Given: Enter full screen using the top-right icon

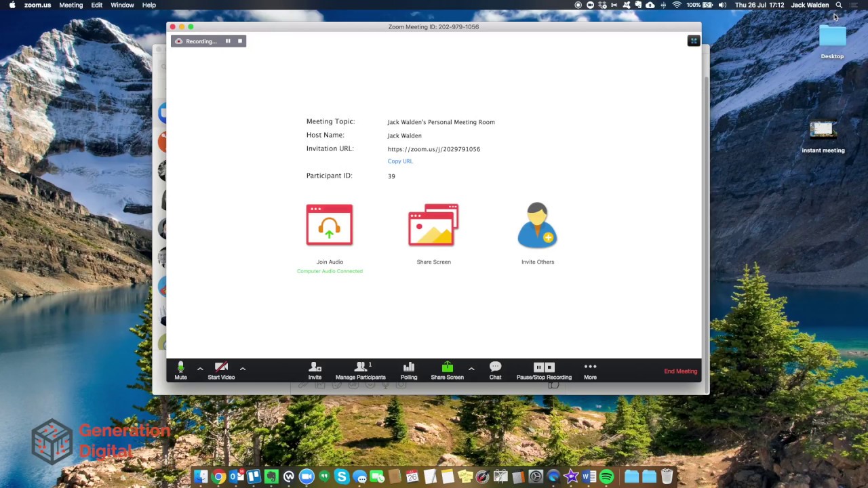Looking at the screenshot, I should point(693,41).
